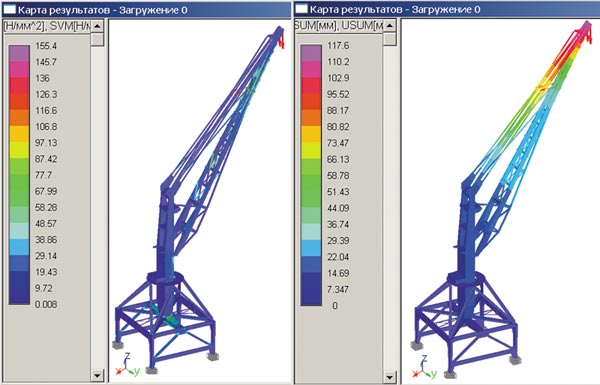The image size is (600, 385).
Task: Click the stress value 145.7
Action: pyautogui.click(x=46, y=62)
